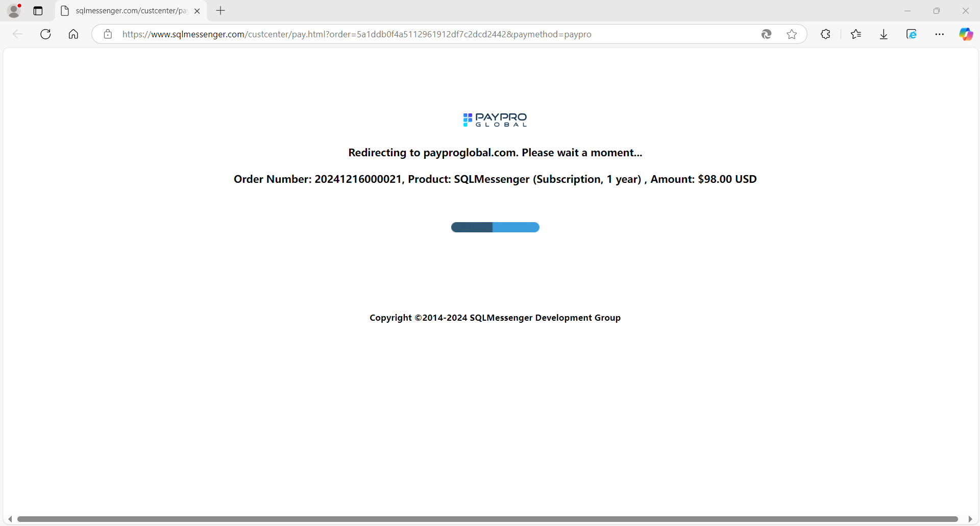Image resolution: width=980 pixels, height=526 pixels.
Task: Refresh the current page
Action: click(x=45, y=34)
